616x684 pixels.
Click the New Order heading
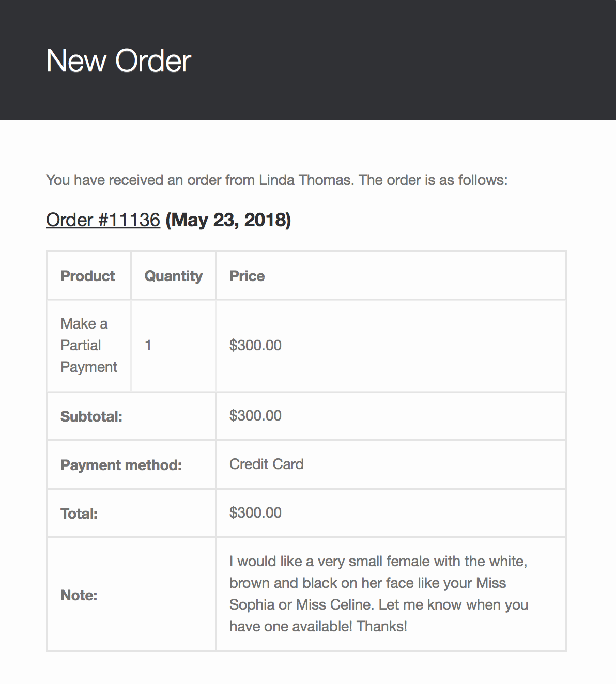tap(119, 60)
